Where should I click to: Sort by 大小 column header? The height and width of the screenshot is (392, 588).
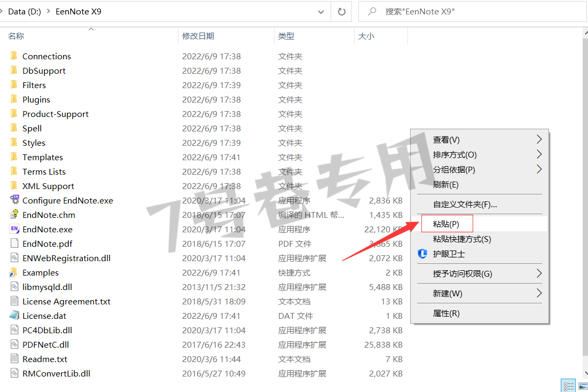pos(366,36)
